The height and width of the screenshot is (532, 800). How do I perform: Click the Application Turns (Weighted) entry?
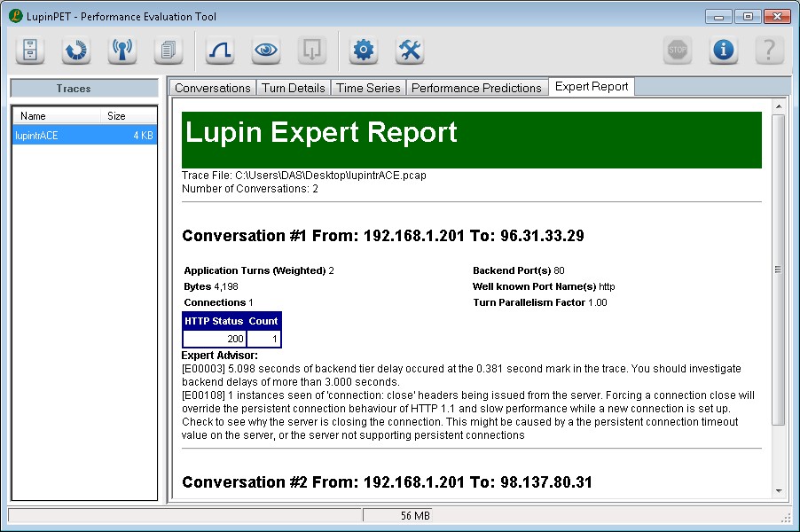pyautogui.click(x=259, y=270)
